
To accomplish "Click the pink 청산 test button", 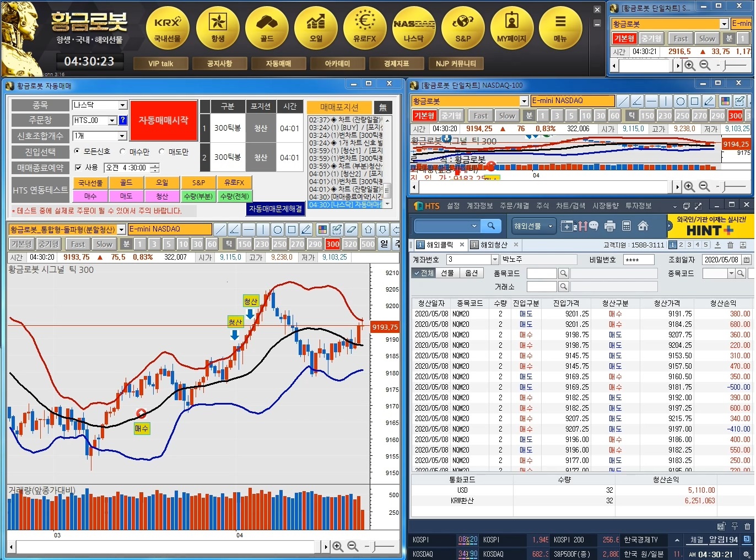I will [x=162, y=196].
